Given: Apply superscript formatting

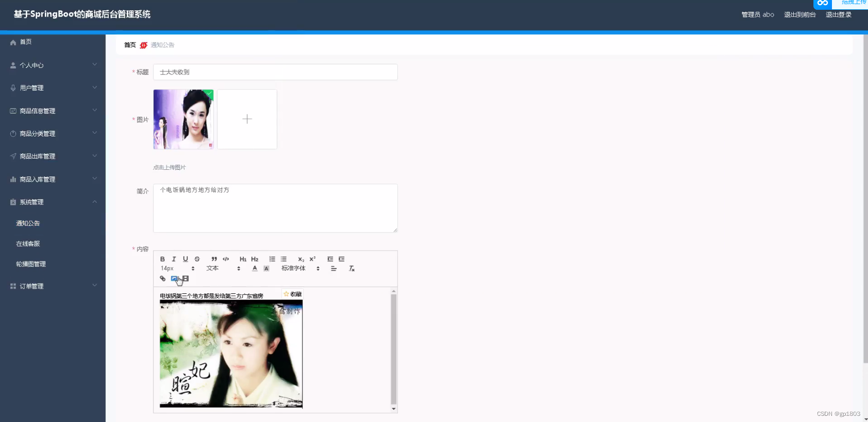Looking at the screenshot, I should click(313, 259).
